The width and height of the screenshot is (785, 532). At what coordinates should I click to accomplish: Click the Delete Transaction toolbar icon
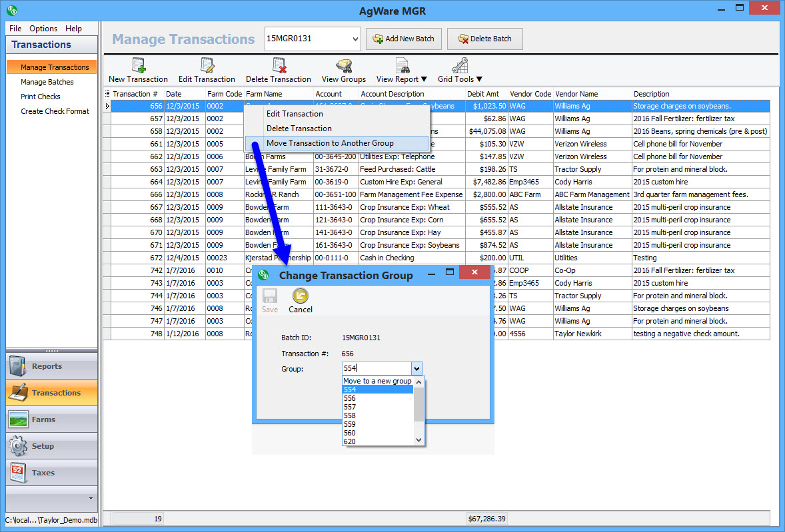(x=279, y=66)
